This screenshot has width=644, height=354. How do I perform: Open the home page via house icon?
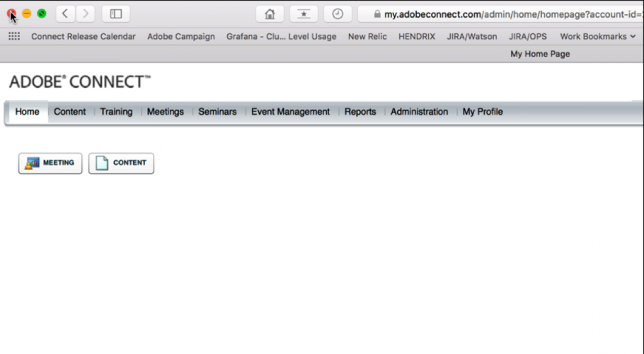[270, 14]
